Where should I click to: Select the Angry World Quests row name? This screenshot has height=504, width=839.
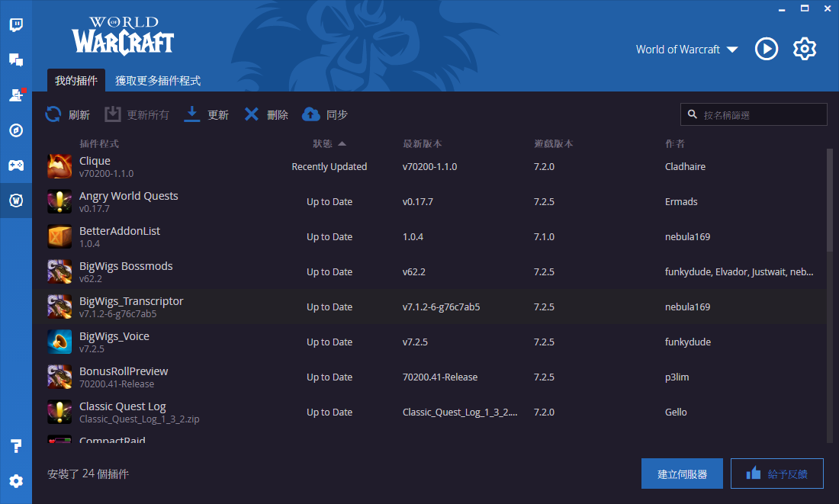128,196
